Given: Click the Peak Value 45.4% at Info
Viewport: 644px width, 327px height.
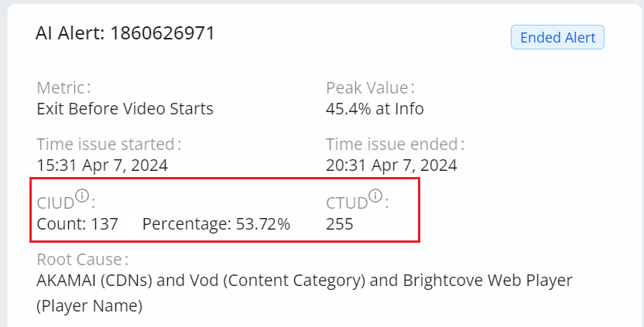Looking at the screenshot, I should click(375, 108).
